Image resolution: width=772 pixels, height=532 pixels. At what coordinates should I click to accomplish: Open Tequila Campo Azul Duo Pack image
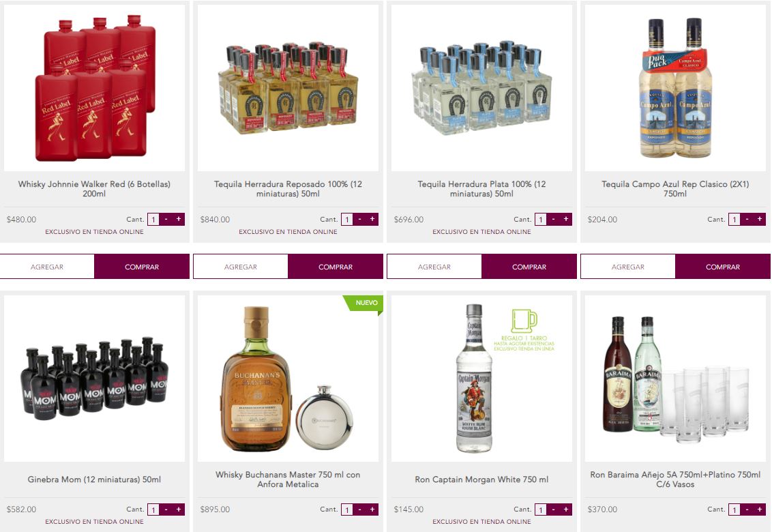click(675, 88)
